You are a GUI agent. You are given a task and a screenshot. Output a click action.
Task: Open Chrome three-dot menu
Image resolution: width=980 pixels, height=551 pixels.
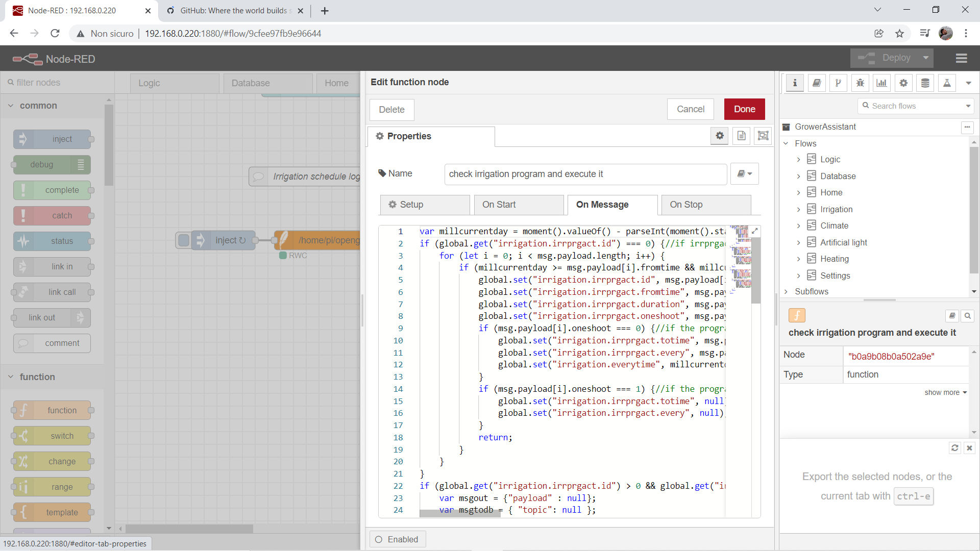click(x=966, y=34)
